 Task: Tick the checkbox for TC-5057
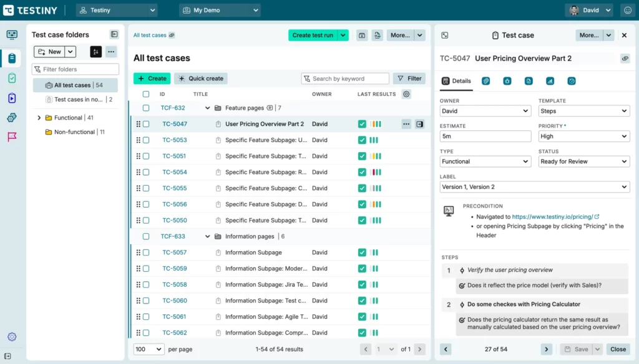pyautogui.click(x=146, y=252)
